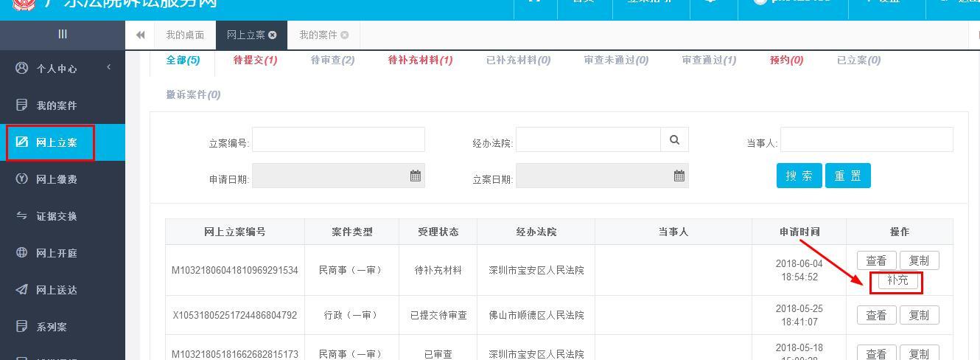Click the 操作 column header
The image size is (980, 360).
[900, 232]
